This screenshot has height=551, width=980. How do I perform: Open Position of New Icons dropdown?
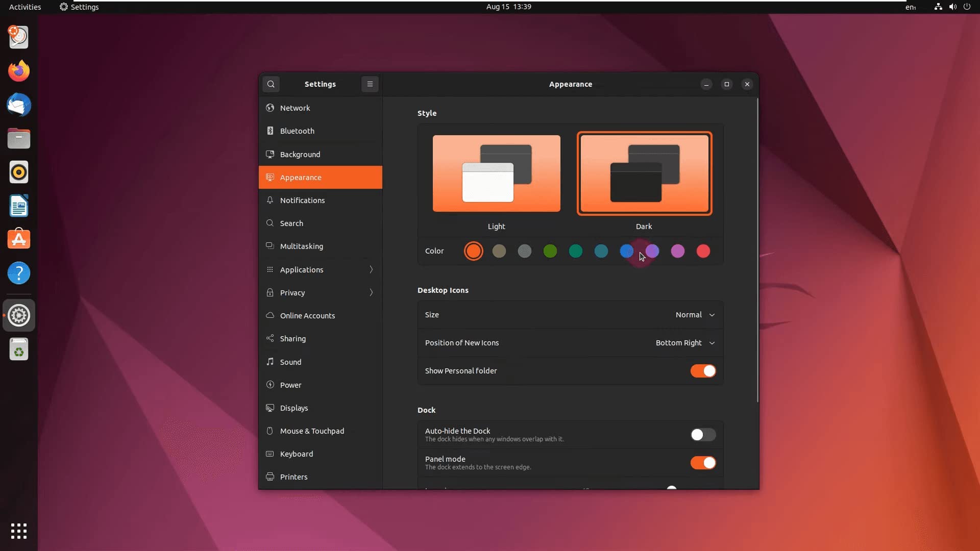coord(684,343)
